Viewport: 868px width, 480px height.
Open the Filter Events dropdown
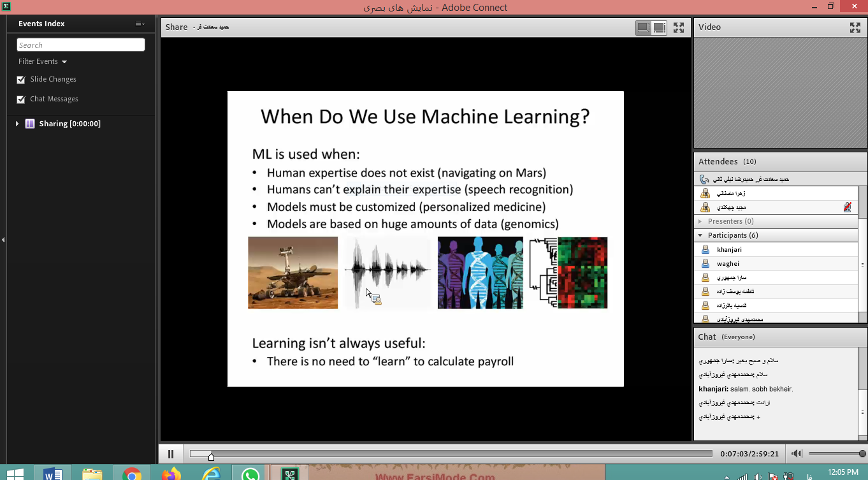coord(43,61)
